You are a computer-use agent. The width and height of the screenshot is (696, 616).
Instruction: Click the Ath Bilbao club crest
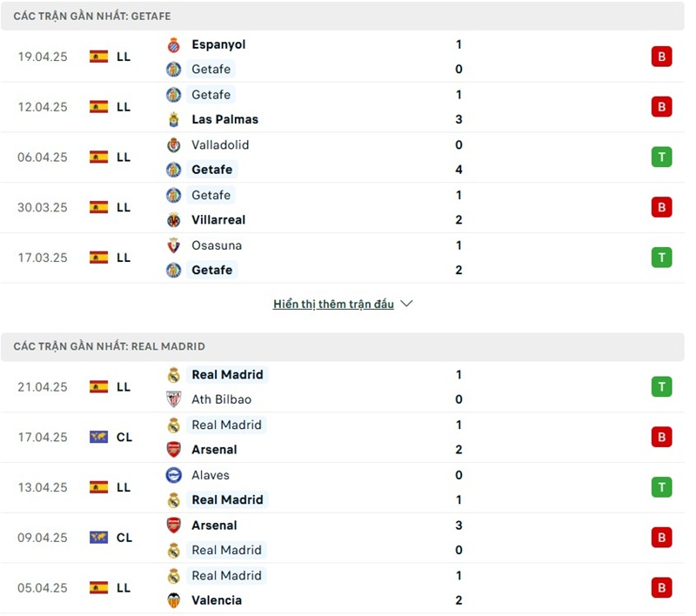click(173, 399)
